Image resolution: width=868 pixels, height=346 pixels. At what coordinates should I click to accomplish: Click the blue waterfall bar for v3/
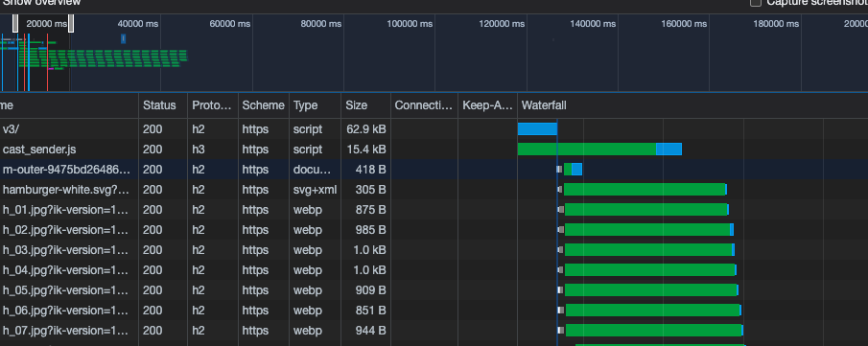point(537,129)
